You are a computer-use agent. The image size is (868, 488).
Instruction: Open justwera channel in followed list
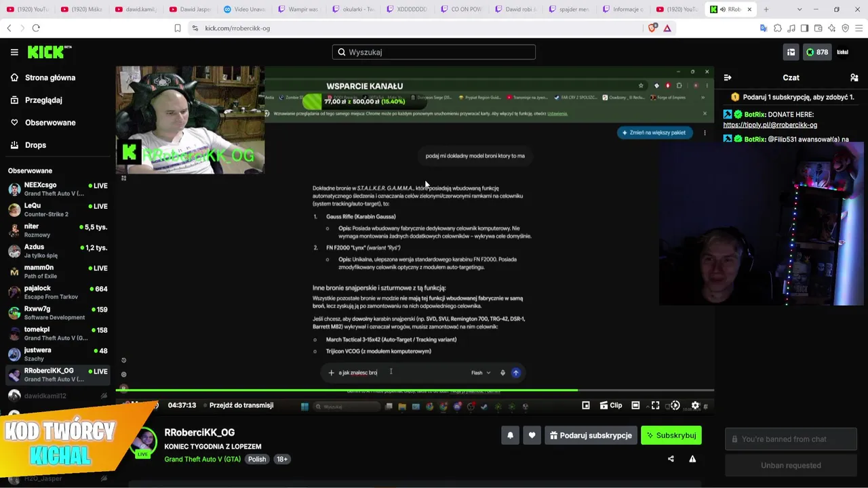(x=58, y=354)
